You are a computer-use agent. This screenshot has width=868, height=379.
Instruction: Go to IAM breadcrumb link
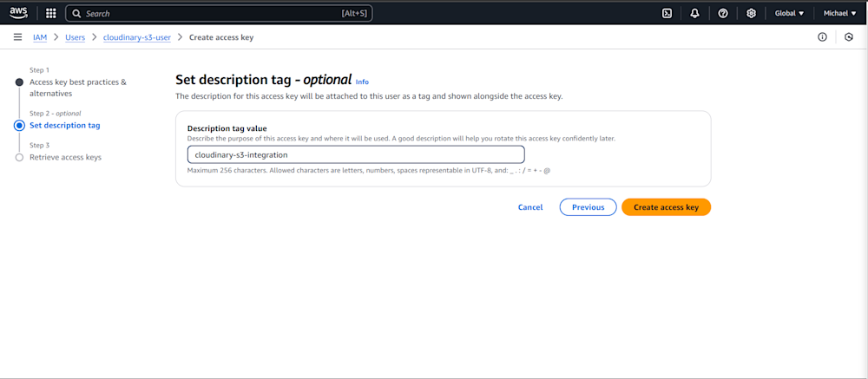coord(40,37)
